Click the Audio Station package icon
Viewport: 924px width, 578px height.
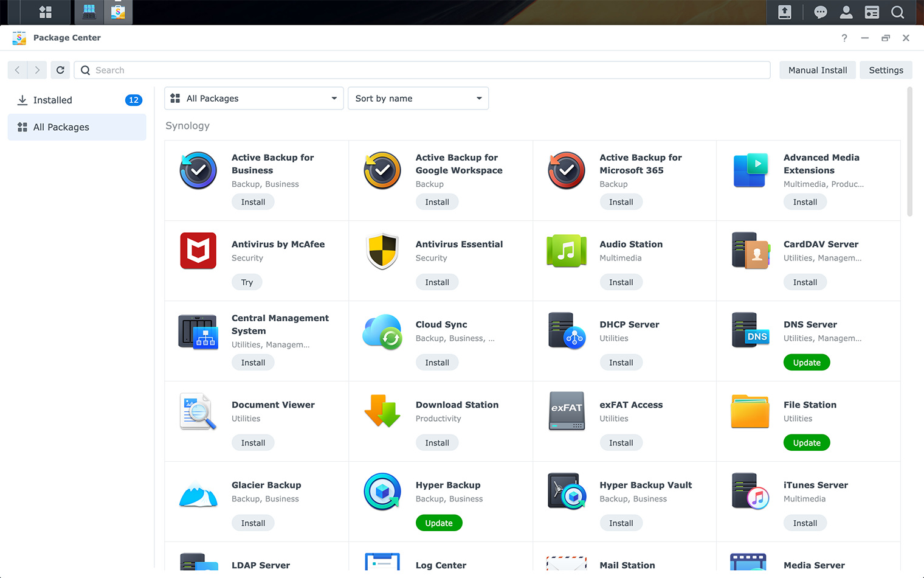click(566, 251)
